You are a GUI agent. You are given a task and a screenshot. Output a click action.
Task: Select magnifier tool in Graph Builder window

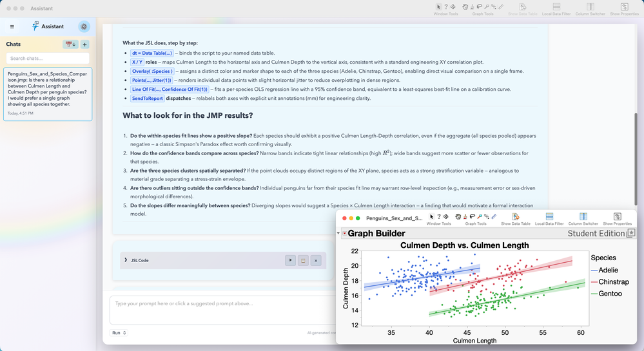[480, 216]
